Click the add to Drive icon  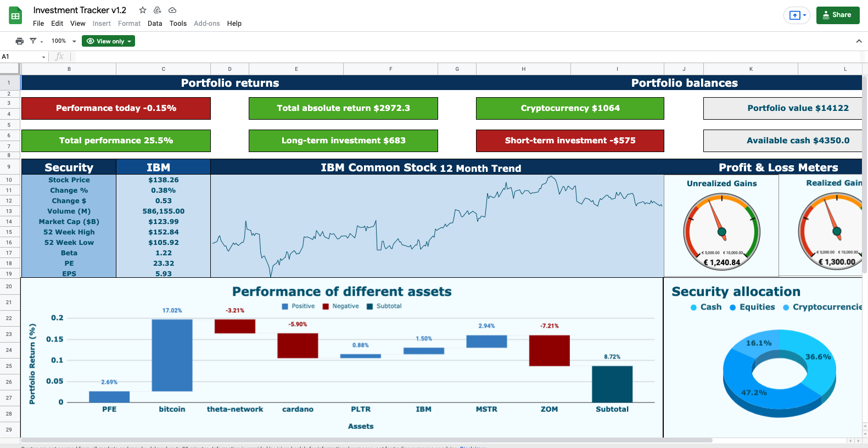(x=158, y=10)
